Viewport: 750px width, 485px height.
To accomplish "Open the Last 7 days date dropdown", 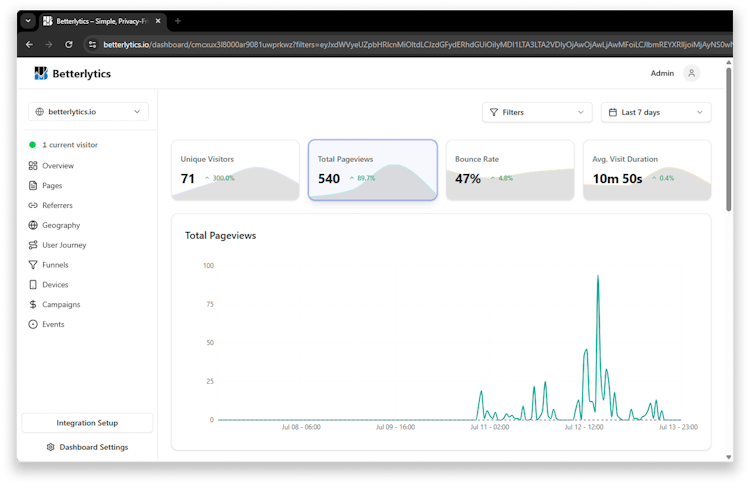I will pyautogui.click(x=656, y=112).
